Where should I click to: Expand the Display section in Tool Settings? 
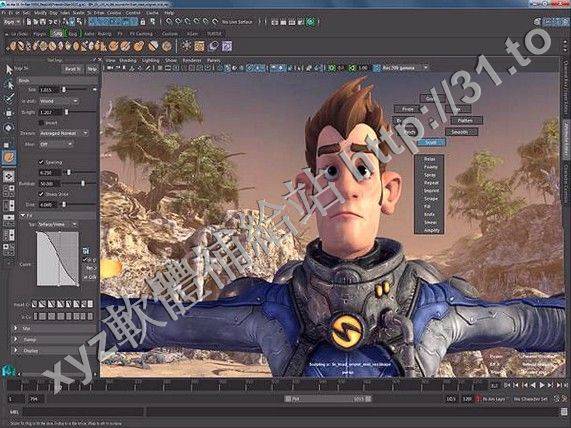(16, 350)
